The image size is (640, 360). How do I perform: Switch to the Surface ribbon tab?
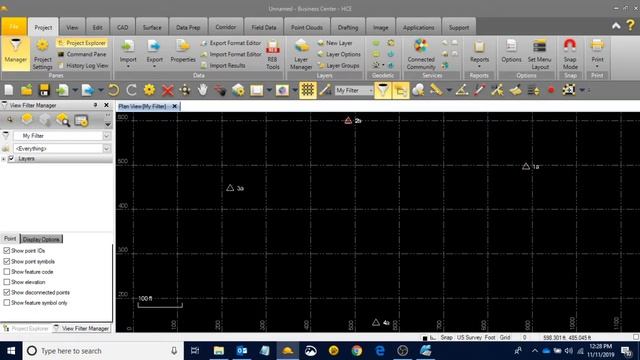pos(152,27)
